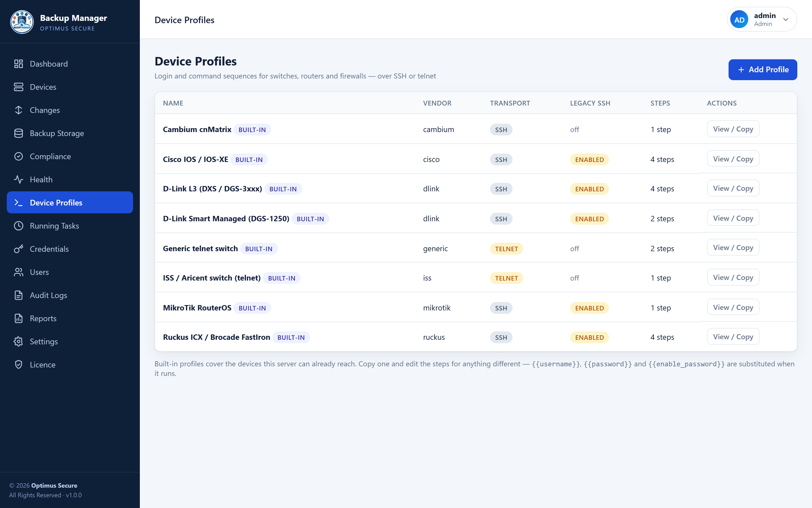Click the Audit Logs document icon
812x508 pixels.
(x=18, y=295)
